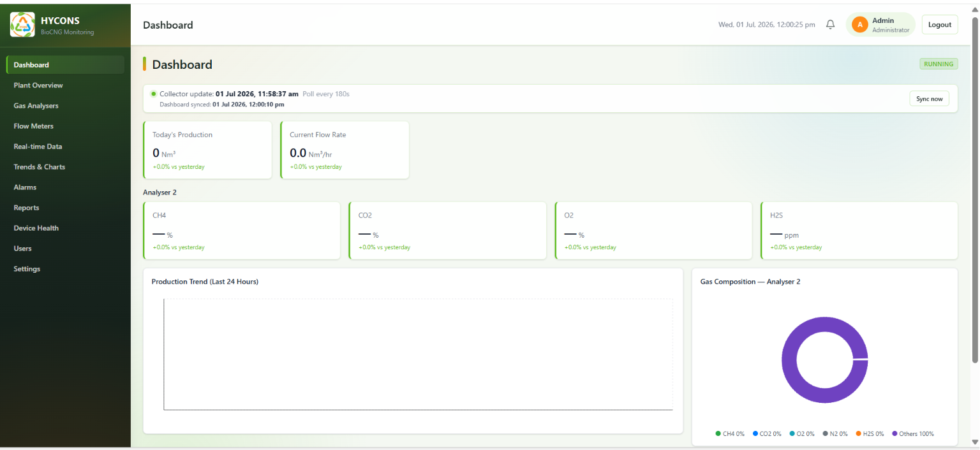Click the 'BioCNG Monitoring' subtitle
980x450 pixels.
pyautogui.click(x=67, y=32)
